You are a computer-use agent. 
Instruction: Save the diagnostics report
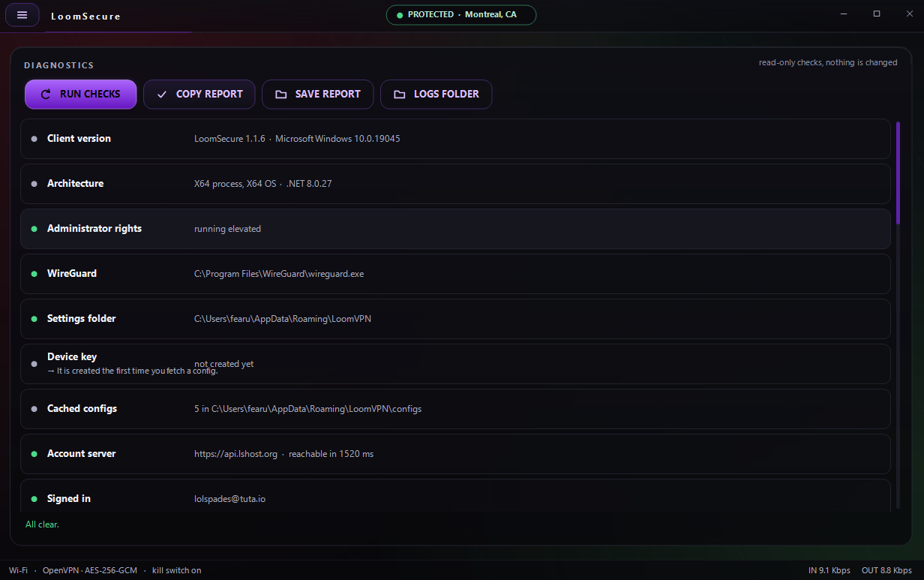tap(317, 95)
